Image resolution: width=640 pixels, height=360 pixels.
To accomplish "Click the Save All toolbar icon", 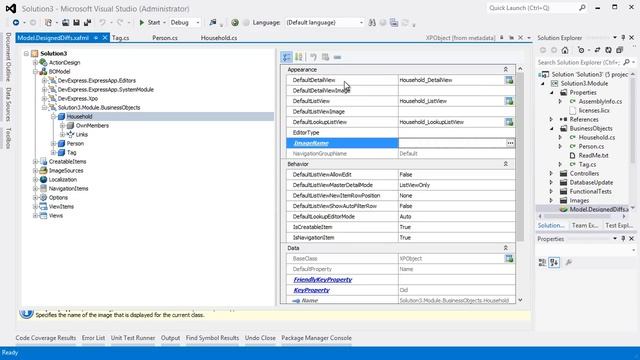I will 87,22.
